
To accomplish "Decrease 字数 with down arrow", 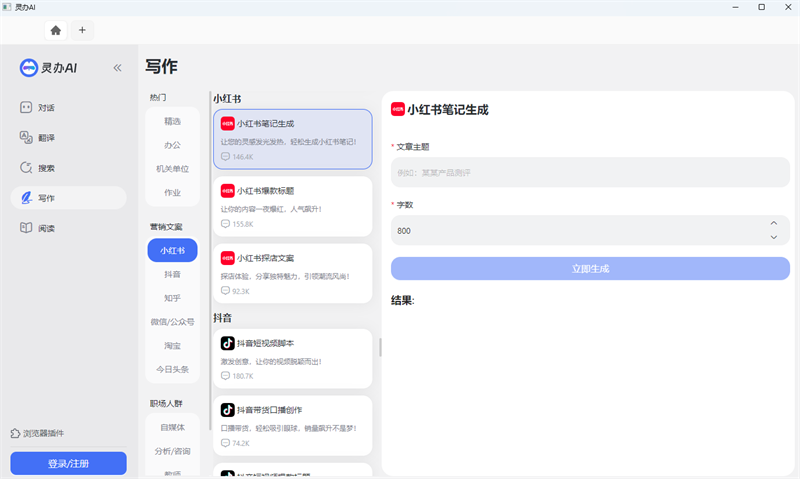I will point(774,237).
